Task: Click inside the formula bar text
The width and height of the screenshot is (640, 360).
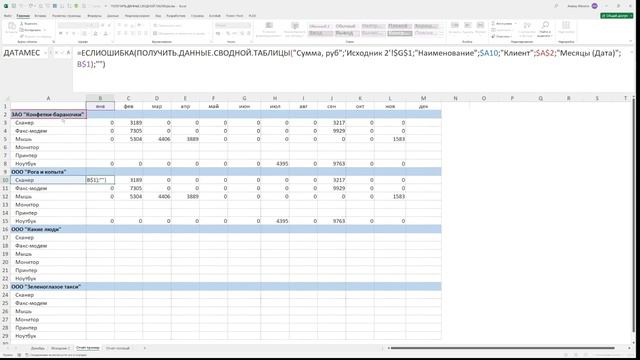Action: click(x=349, y=58)
